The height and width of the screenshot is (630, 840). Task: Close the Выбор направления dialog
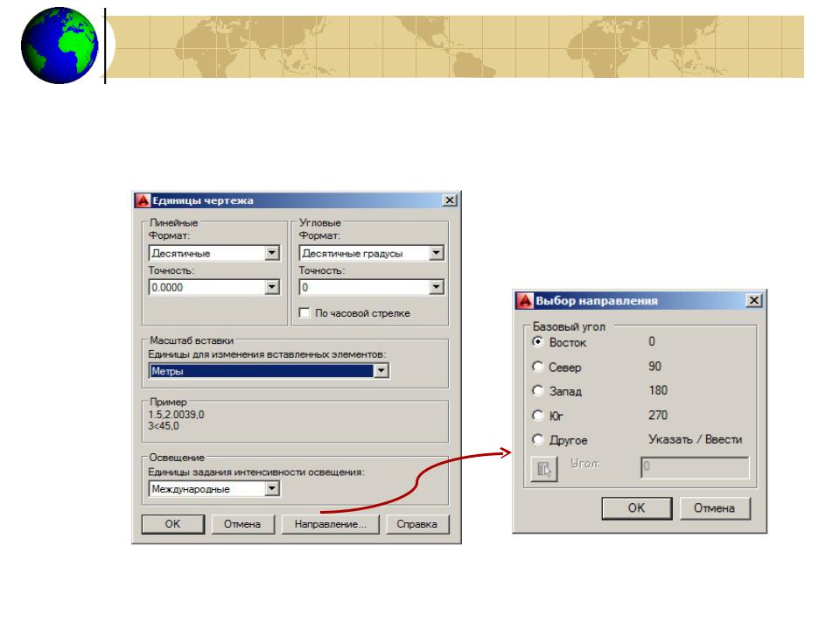point(753,300)
